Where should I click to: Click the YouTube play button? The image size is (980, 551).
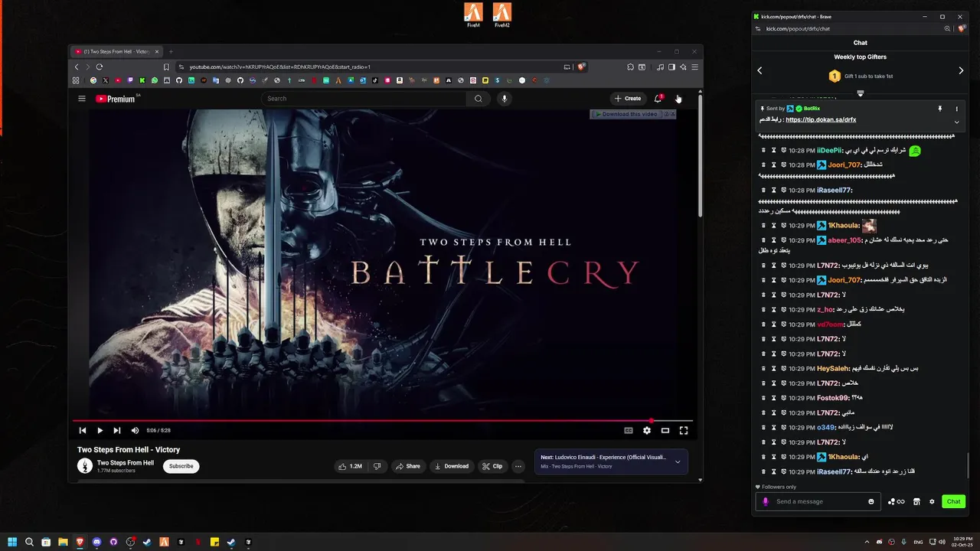tap(100, 431)
